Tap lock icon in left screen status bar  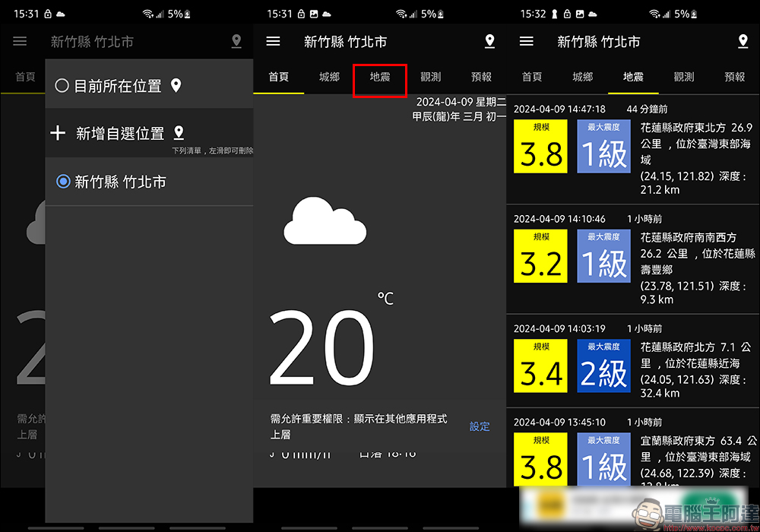point(47,14)
